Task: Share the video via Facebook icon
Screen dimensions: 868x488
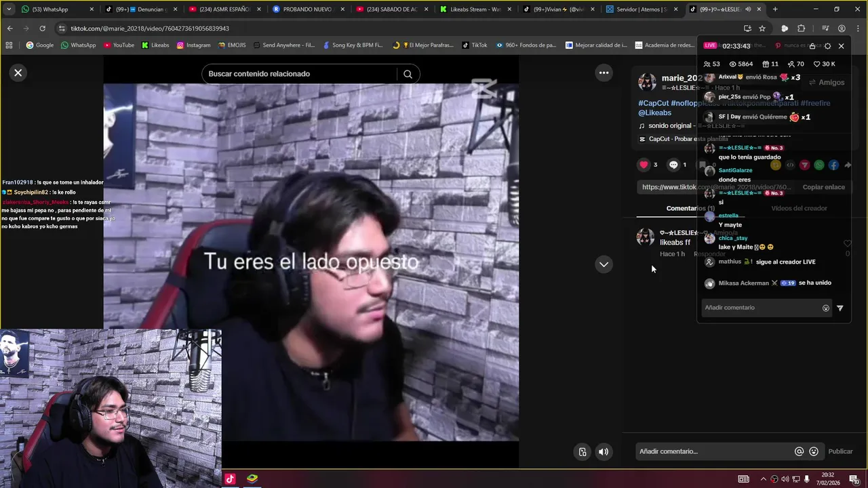Action: [833, 165]
